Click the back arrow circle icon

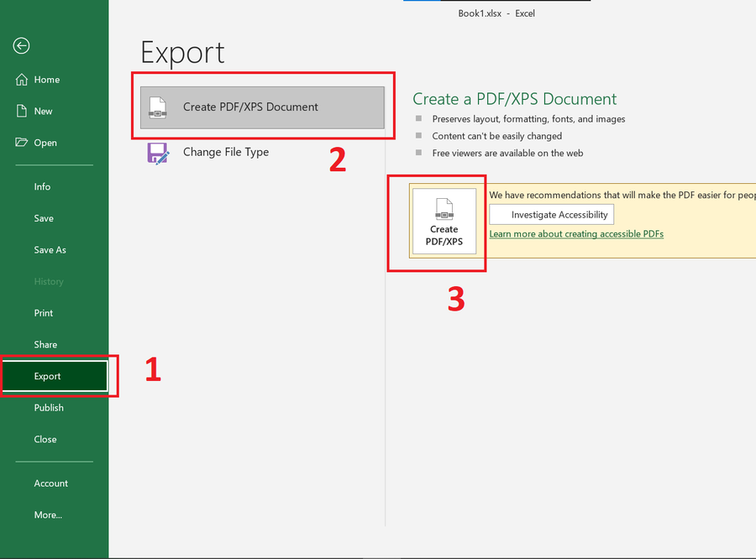[21, 46]
